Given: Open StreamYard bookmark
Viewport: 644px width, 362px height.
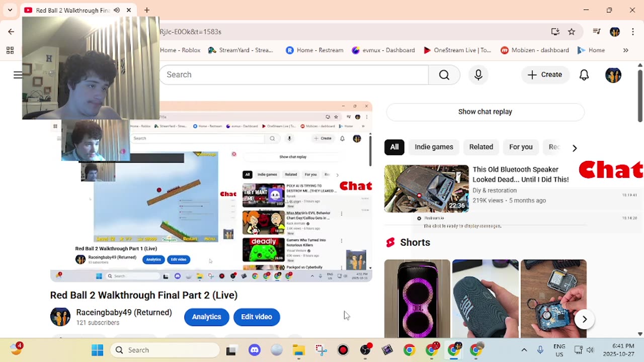Looking at the screenshot, I should pyautogui.click(x=240, y=50).
